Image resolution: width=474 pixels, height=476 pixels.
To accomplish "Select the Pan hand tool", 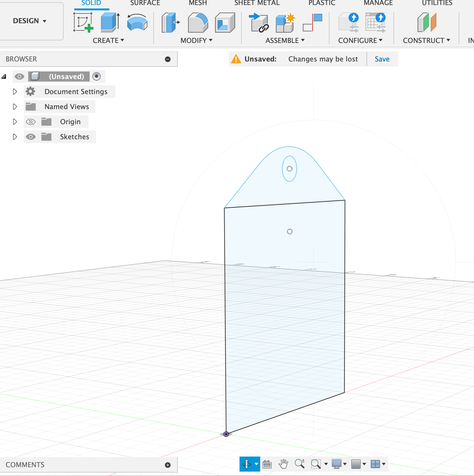I will click(283, 464).
